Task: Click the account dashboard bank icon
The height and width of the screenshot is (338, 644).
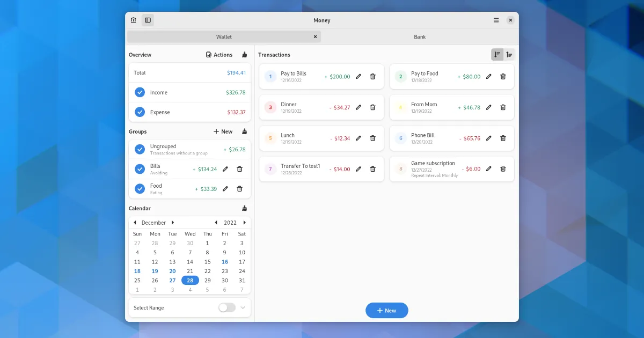Action: point(133,20)
